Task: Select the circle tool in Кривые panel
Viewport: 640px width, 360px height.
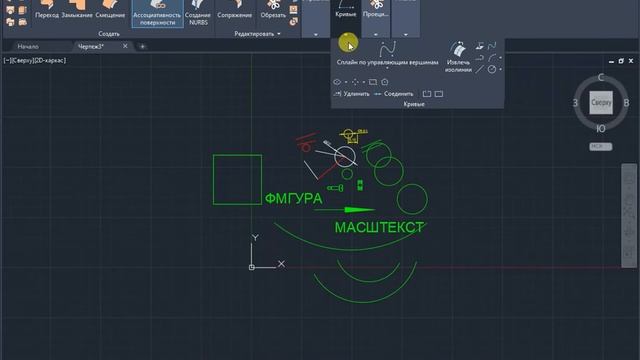Action: [492, 69]
